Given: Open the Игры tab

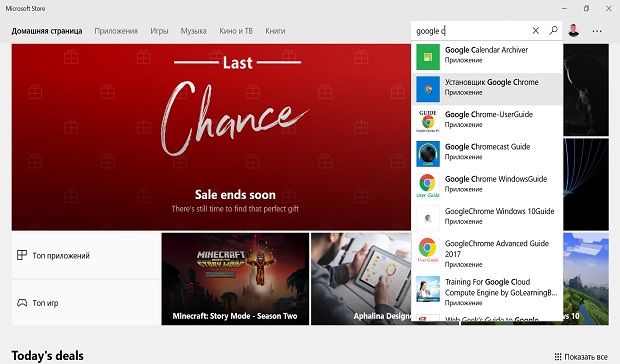Looking at the screenshot, I should pos(159,31).
